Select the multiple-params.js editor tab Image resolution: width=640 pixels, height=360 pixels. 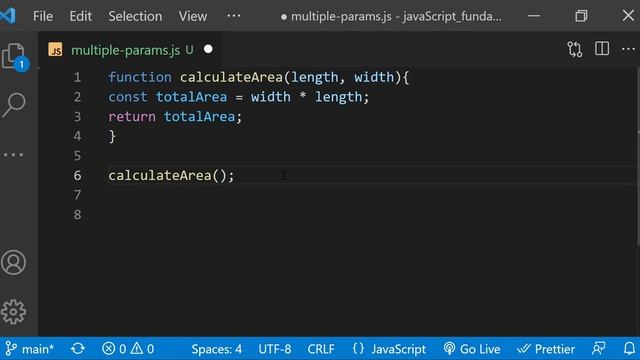131,50
